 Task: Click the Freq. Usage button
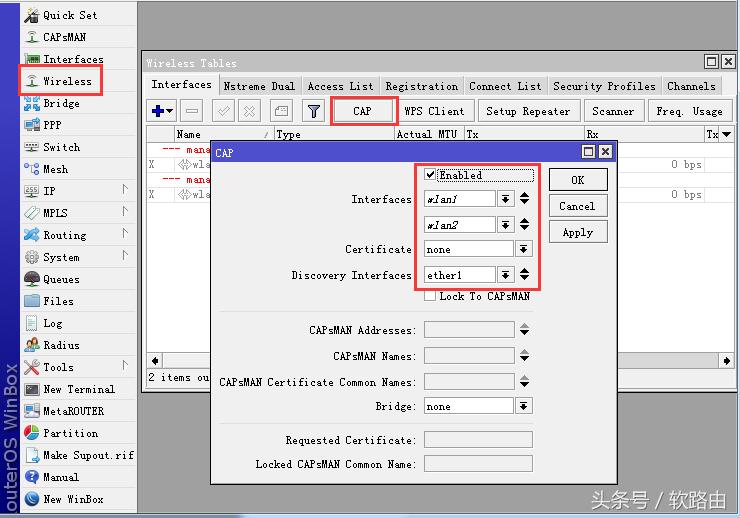(x=689, y=111)
